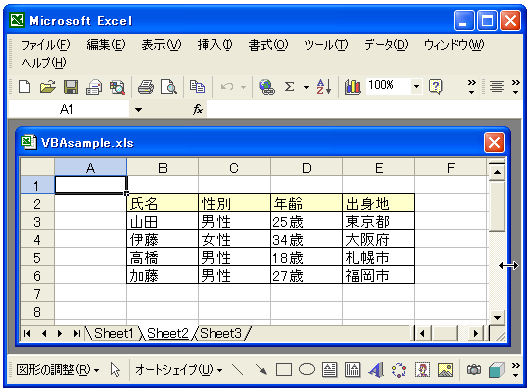Click the Undo arrow icon
The width and height of the screenshot is (531, 391).
coord(227,87)
